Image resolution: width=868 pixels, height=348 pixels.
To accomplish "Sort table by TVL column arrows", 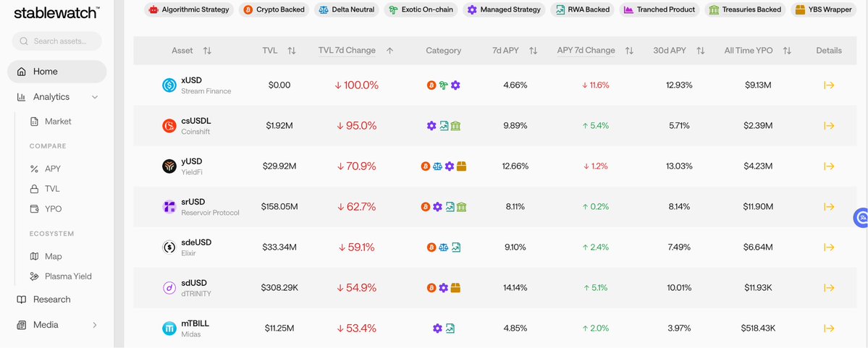I will tap(292, 51).
